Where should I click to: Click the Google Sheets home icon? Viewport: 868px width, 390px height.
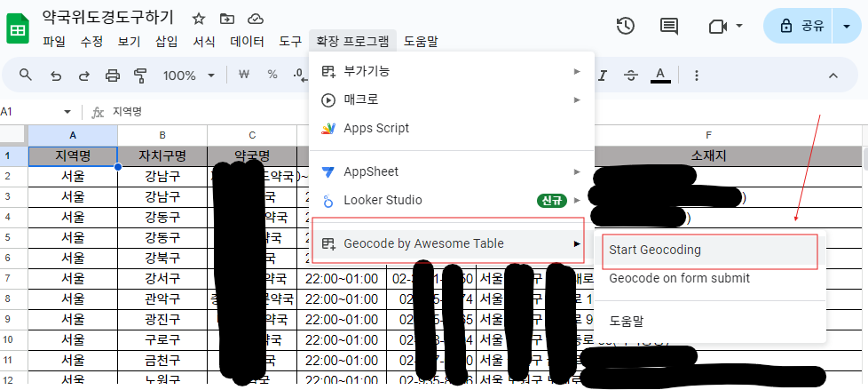tap(19, 28)
